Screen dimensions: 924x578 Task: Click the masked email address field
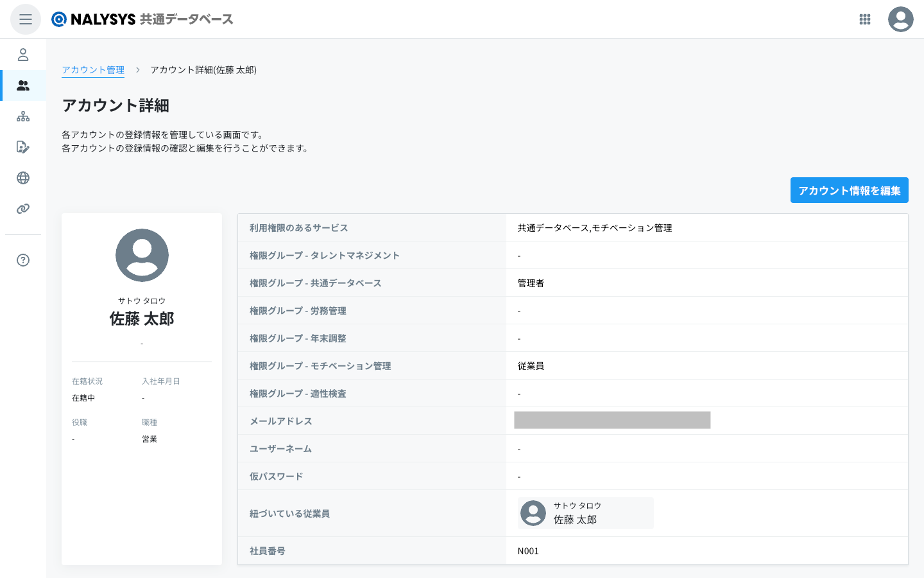click(x=612, y=420)
